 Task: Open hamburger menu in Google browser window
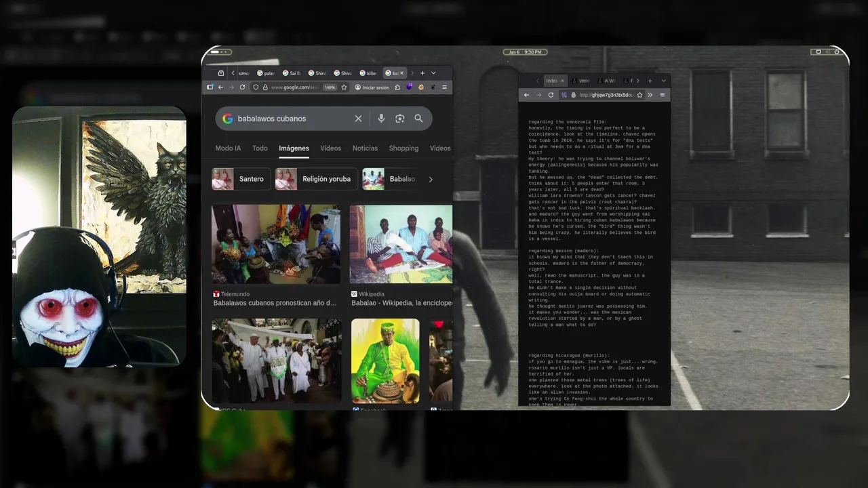tap(444, 87)
